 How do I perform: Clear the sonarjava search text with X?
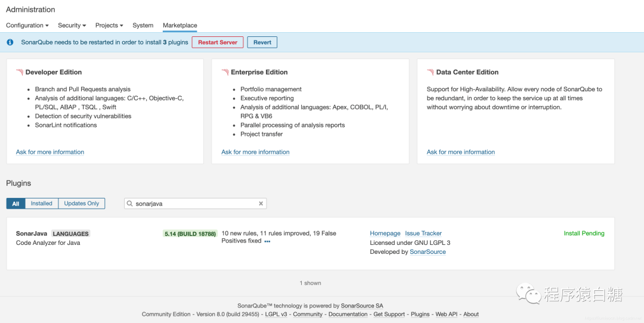[261, 204]
